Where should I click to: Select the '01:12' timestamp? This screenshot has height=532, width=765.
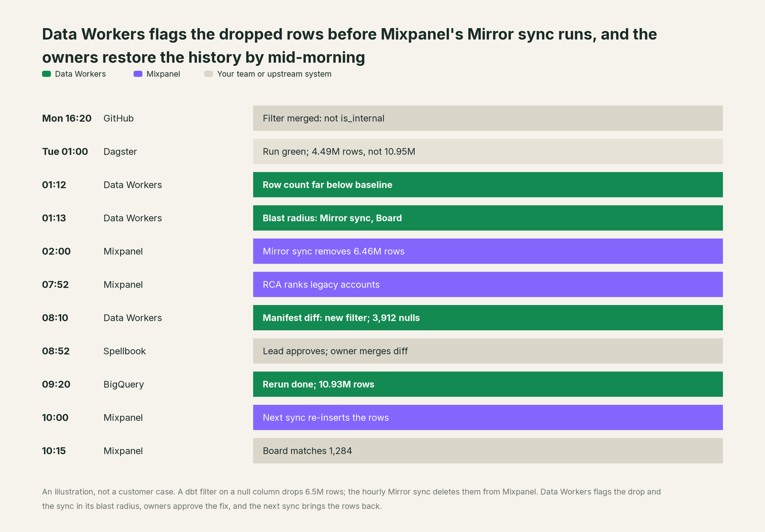pos(54,185)
